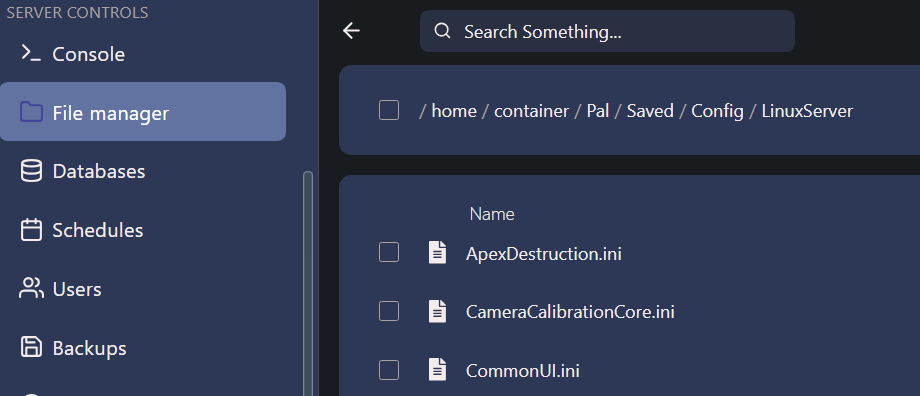
Task: Navigate to the container breadcrumb
Action: point(531,110)
